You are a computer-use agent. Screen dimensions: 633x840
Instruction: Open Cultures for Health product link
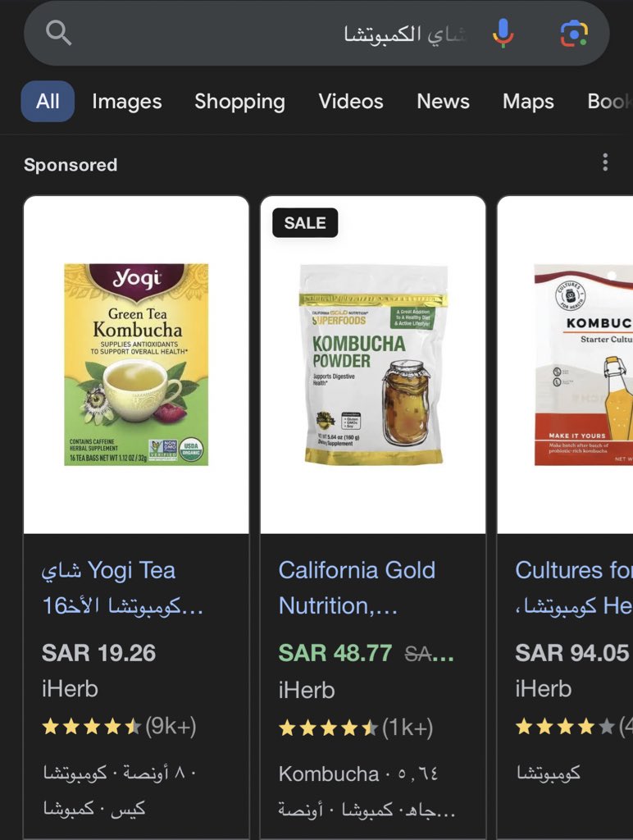pyautogui.click(x=574, y=587)
